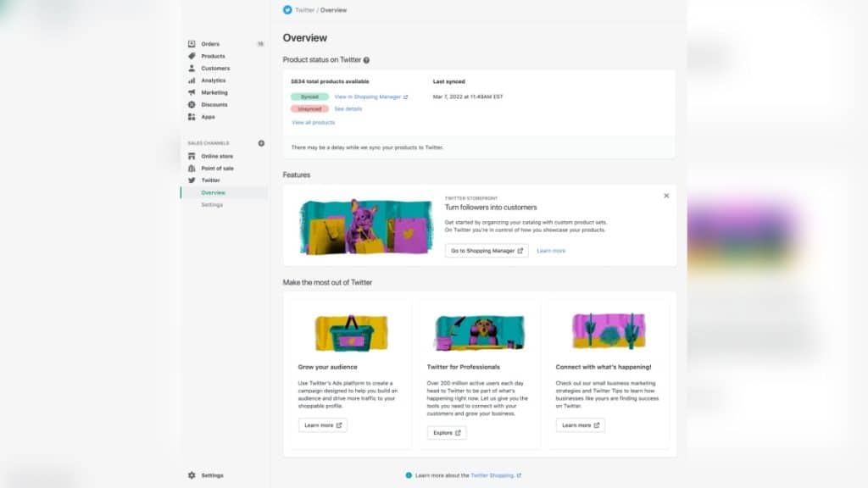
Task: Click the cactus illustration
Action: (609, 331)
